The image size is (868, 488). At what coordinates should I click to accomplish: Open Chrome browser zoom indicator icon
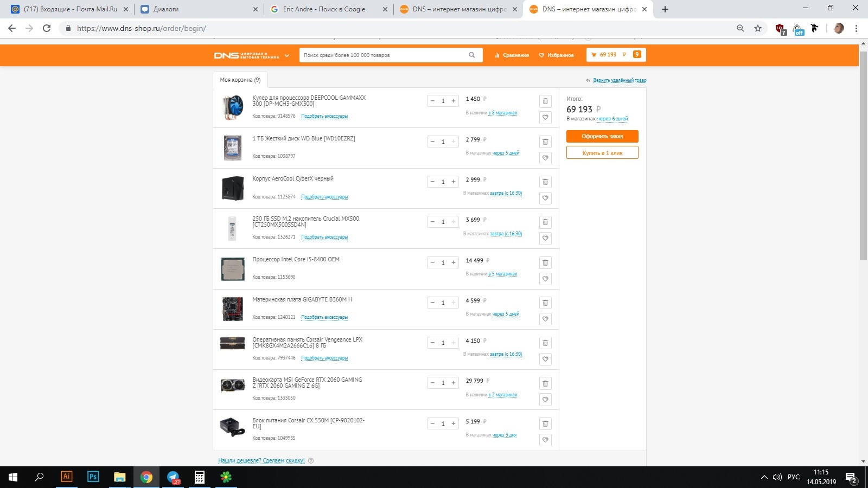(x=740, y=28)
